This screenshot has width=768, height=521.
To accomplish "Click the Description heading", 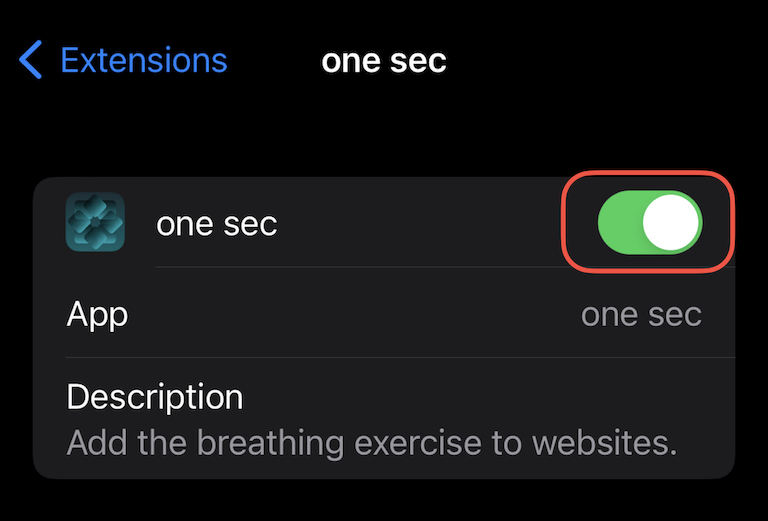I will (x=155, y=397).
